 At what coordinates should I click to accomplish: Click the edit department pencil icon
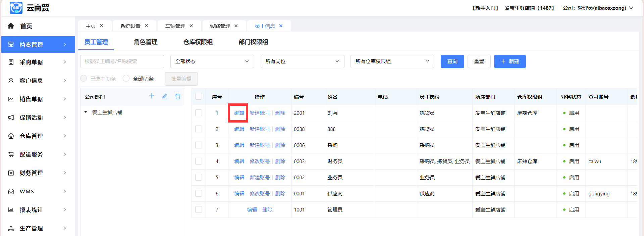click(x=164, y=96)
